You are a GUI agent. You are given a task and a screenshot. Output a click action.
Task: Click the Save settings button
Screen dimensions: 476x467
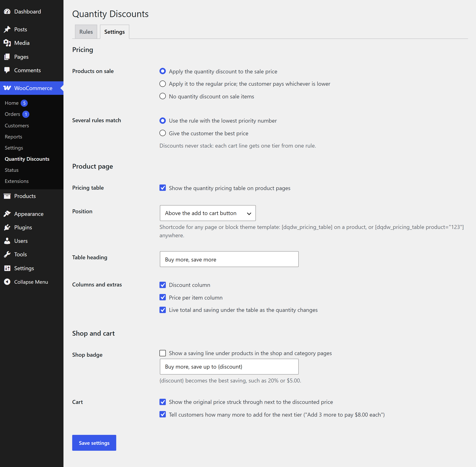click(x=94, y=443)
